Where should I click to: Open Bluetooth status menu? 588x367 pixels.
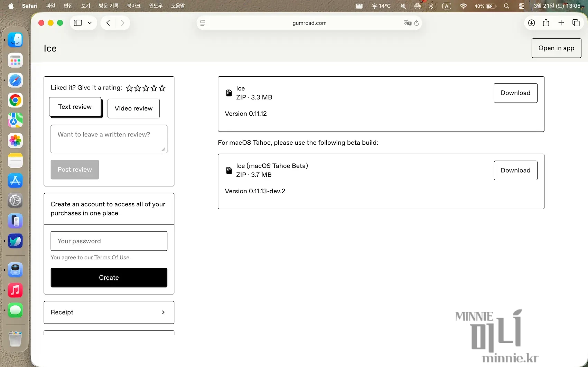(431, 6)
